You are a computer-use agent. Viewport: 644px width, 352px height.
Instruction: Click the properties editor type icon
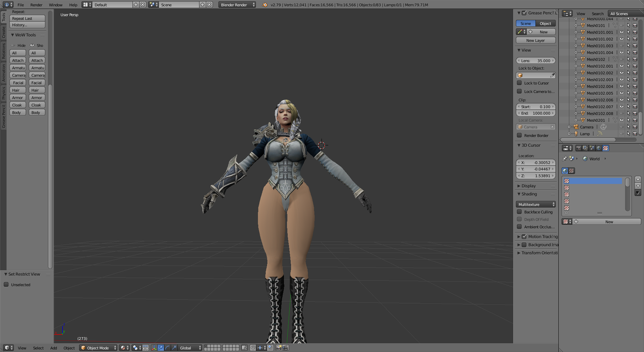coord(567,148)
